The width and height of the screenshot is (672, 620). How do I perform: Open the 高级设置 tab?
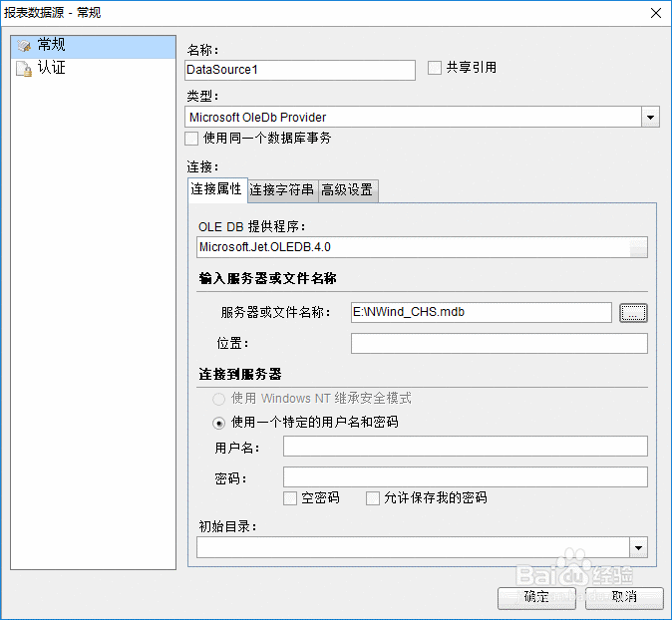pyautogui.click(x=348, y=189)
